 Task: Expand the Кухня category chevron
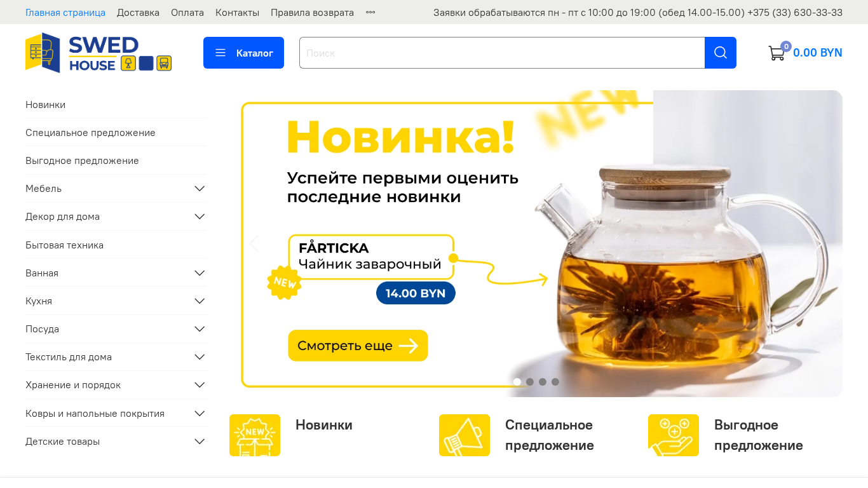click(200, 301)
